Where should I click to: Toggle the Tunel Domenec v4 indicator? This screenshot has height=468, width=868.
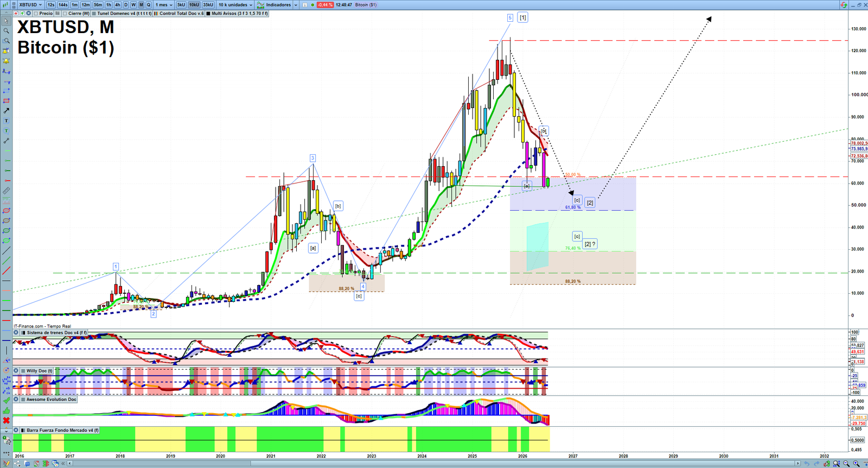pos(94,14)
